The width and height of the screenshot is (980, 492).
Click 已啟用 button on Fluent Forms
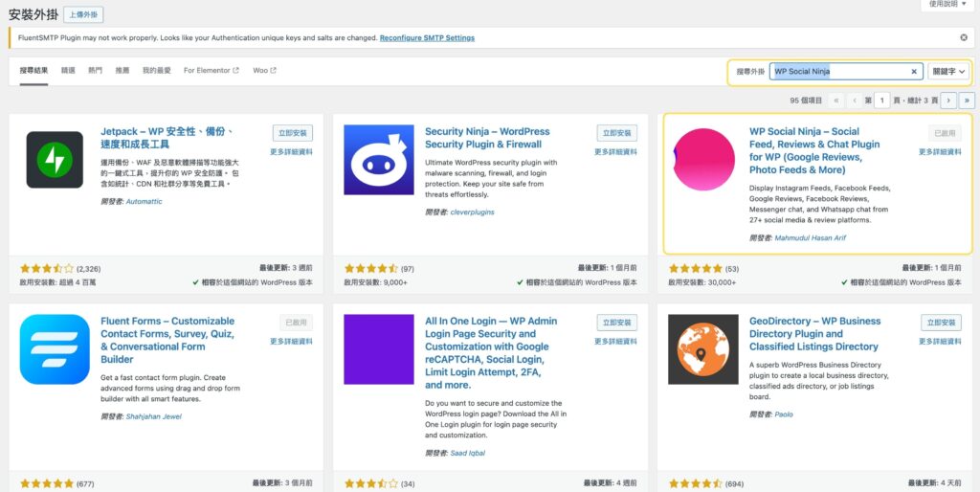point(296,323)
